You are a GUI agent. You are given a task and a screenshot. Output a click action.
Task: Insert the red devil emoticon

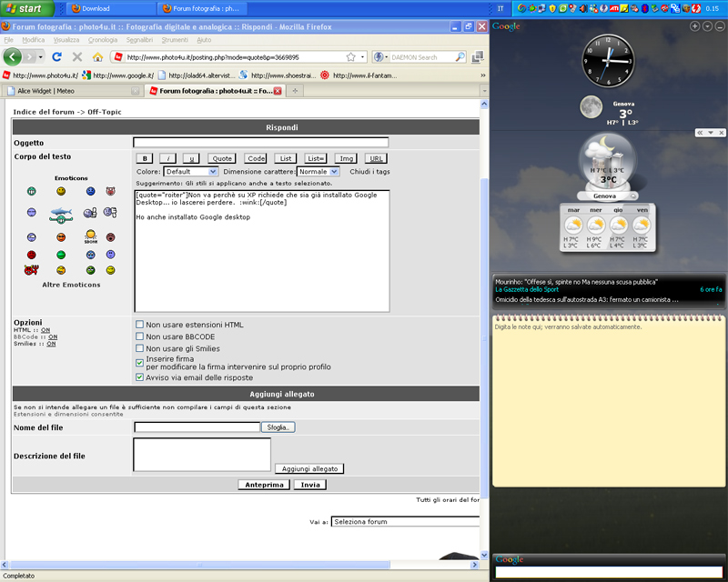tap(31, 270)
